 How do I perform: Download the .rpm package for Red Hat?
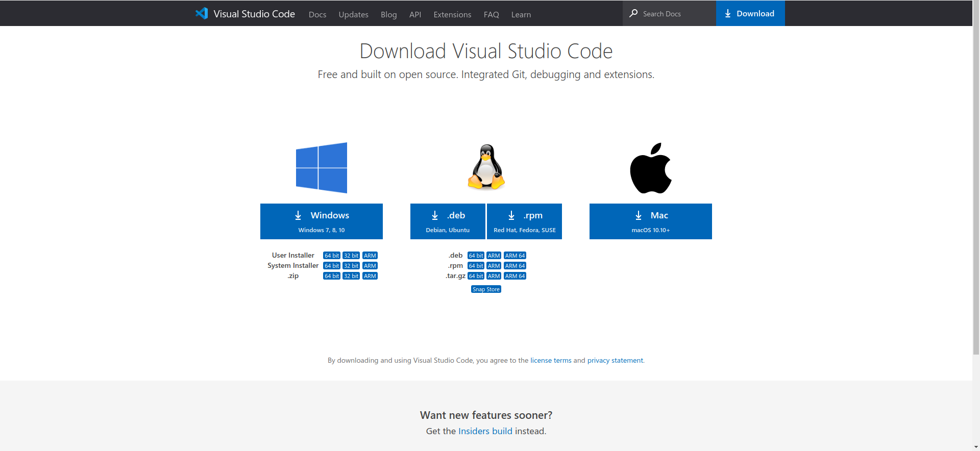coord(524,221)
